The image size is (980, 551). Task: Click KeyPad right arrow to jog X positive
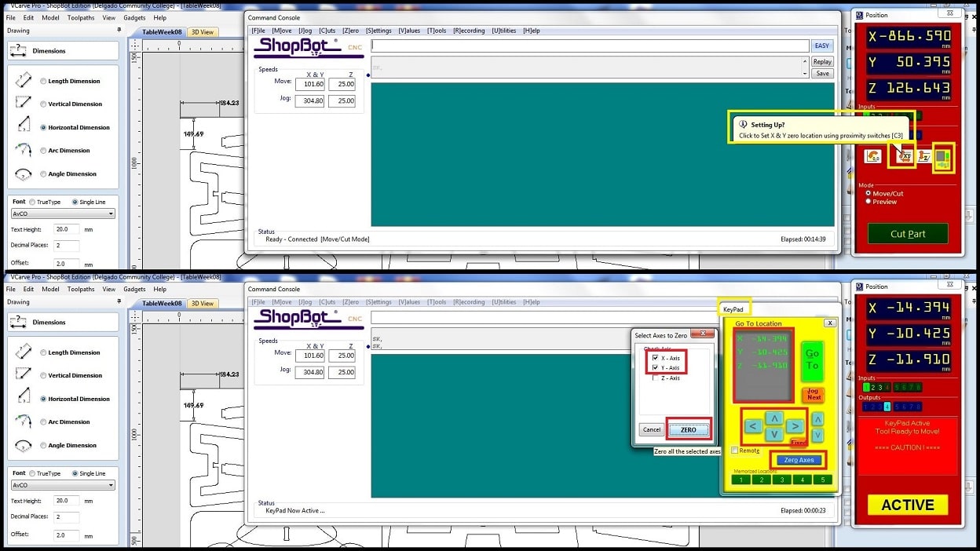[795, 426]
